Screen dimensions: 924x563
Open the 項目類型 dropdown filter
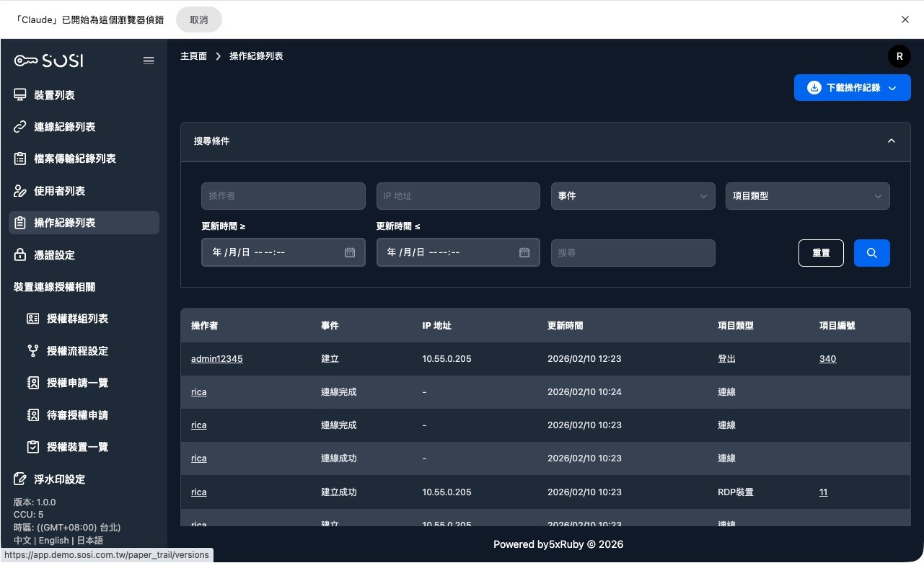(x=807, y=196)
